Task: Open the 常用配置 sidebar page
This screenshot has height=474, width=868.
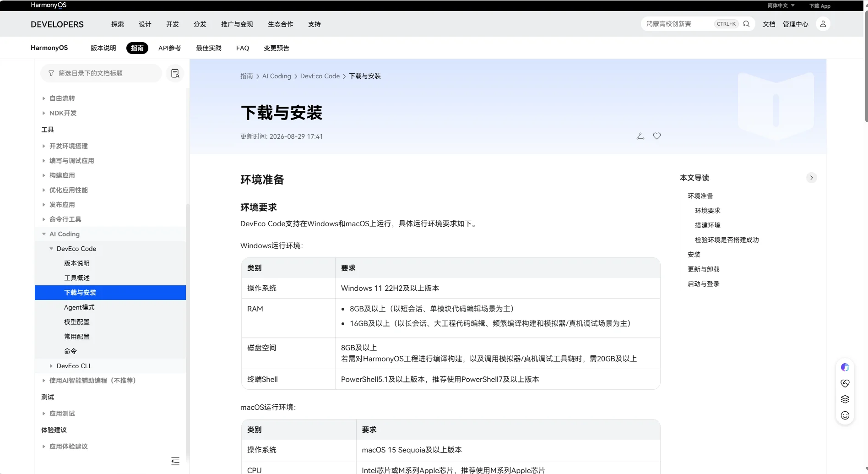Action: click(x=77, y=337)
